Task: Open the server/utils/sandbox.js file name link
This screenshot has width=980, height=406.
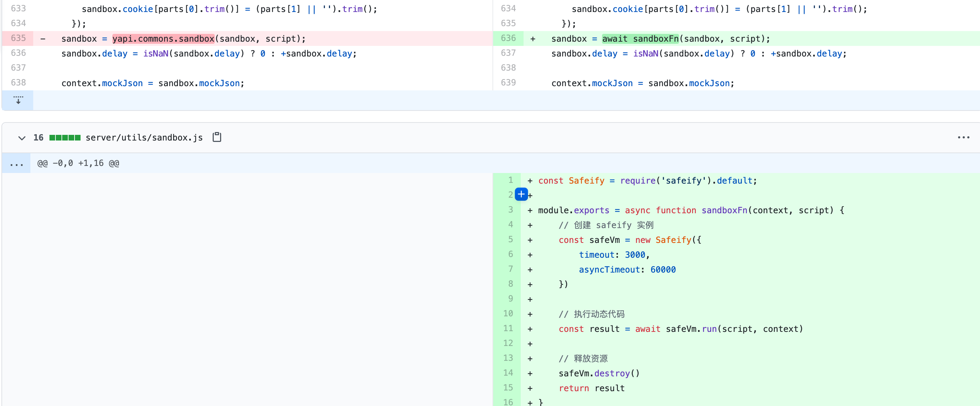Action: click(144, 138)
